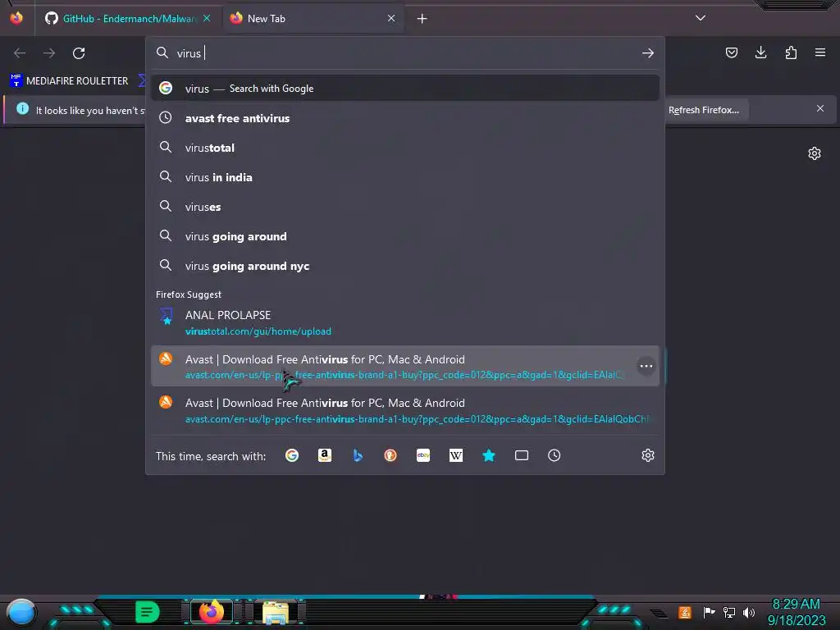Select the New Tab tab
840x630 pixels.
click(313, 19)
